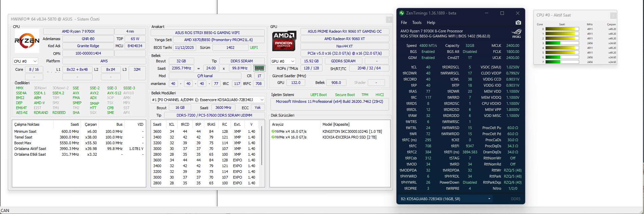Click the BIOS date 11/12/2025 field

184,48
